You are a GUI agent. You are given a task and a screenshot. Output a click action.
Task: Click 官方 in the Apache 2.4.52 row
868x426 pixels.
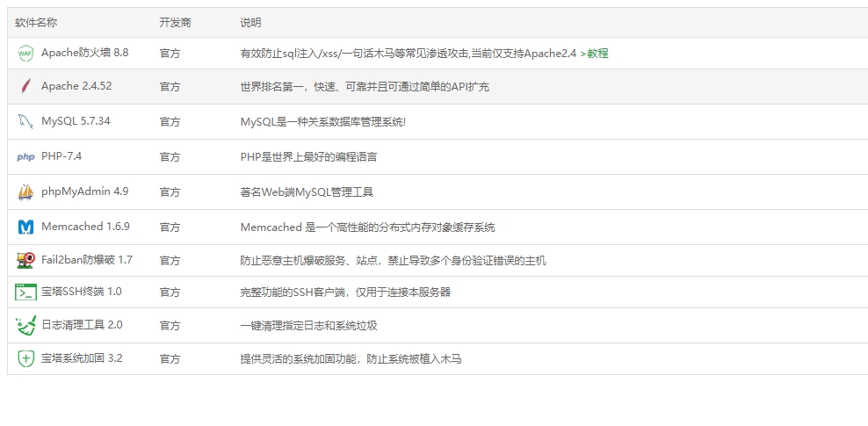[170, 86]
